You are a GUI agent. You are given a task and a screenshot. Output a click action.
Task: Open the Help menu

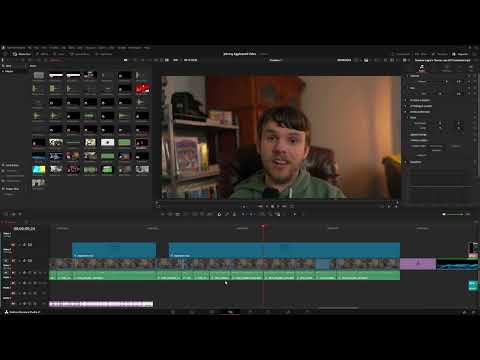click(x=147, y=48)
